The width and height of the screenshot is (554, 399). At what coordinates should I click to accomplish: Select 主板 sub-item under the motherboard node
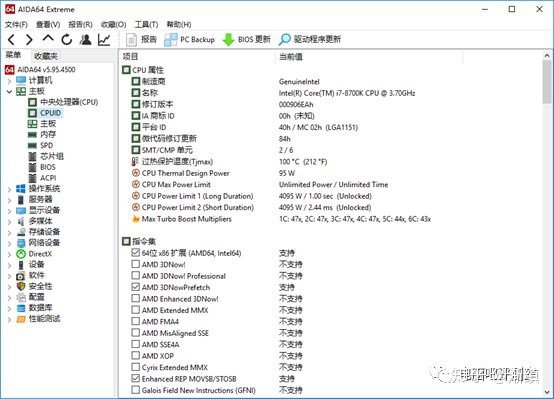pos(42,124)
